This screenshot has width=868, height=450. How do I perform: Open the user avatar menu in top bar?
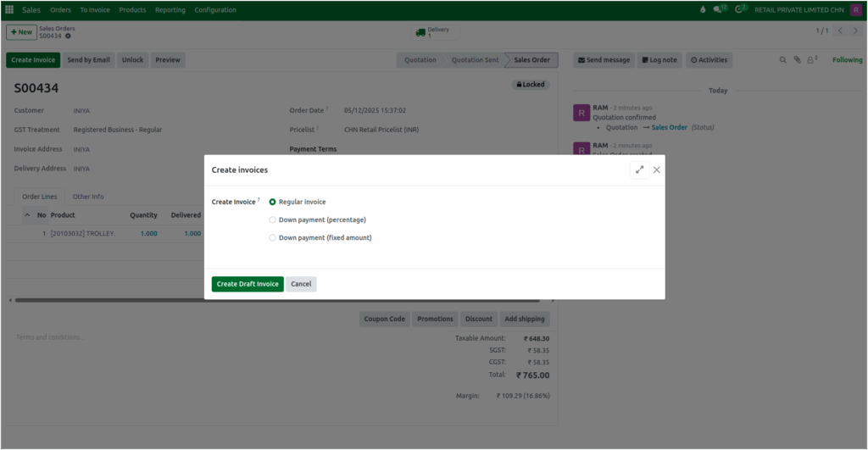pos(856,9)
